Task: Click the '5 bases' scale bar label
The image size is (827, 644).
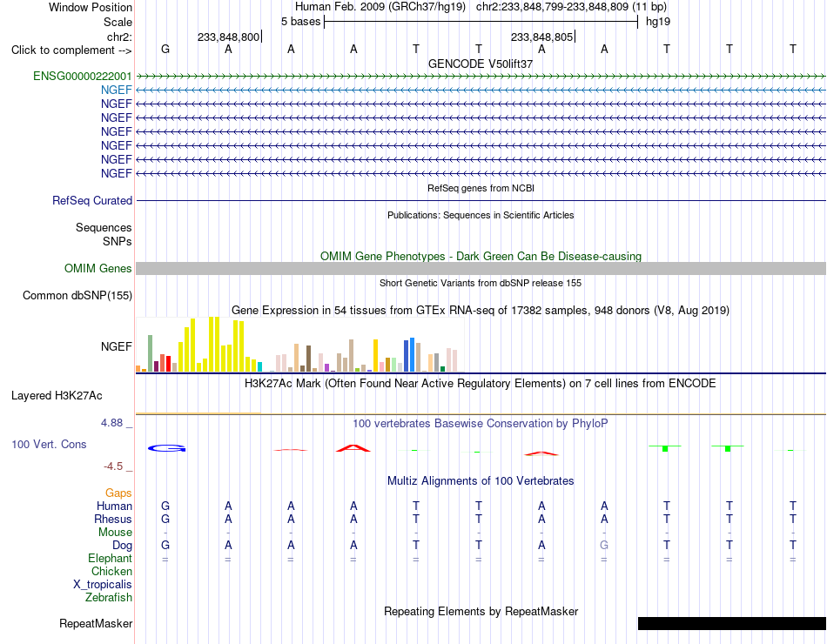Action: click(x=300, y=22)
